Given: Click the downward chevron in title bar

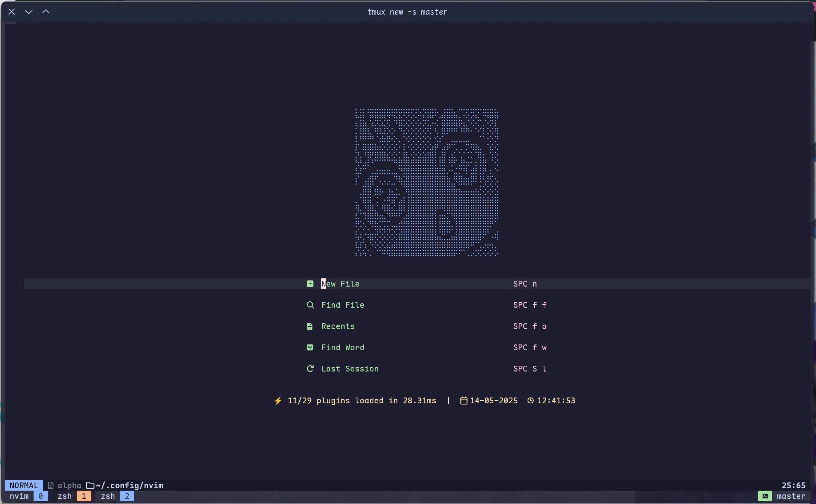Looking at the screenshot, I should point(29,12).
